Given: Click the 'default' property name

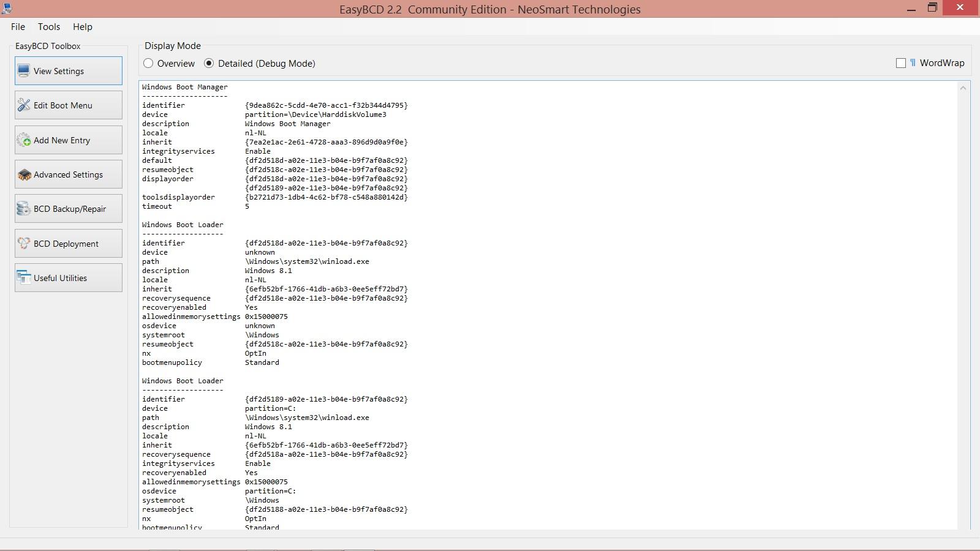Looking at the screenshot, I should click(157, 160).
